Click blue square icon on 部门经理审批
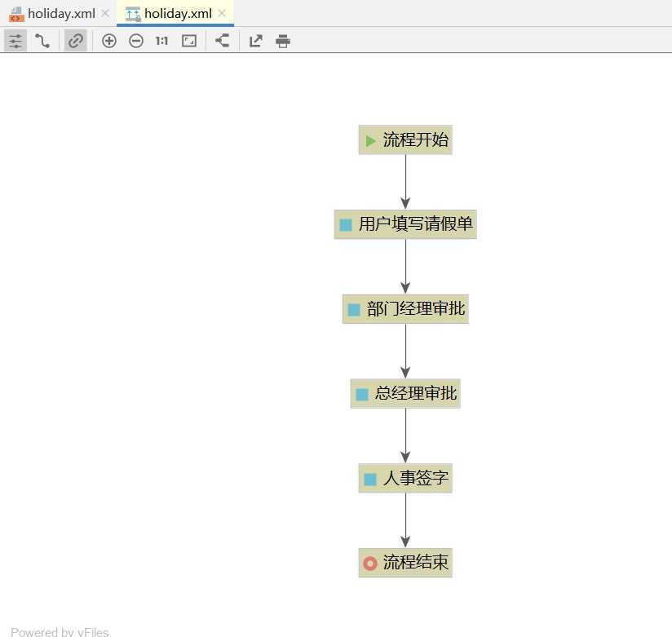Viewport: 672px width, 637px height. pyautogui.click(x=354, y=309)
